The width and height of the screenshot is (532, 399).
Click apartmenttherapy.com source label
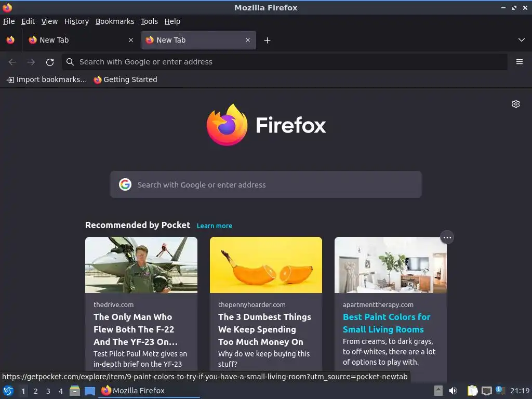378,304
